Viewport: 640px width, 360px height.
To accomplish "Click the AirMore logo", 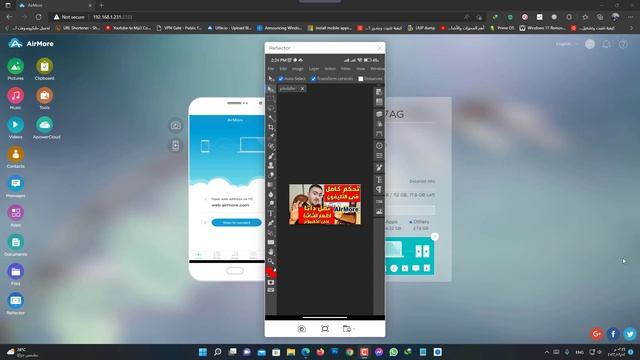I will 31,44.
